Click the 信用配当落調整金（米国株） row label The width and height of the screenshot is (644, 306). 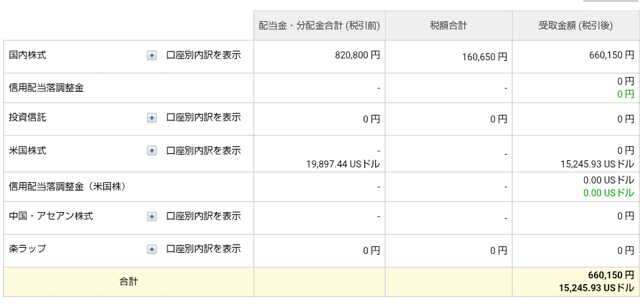pyautogui.click(x=67, y=187)
